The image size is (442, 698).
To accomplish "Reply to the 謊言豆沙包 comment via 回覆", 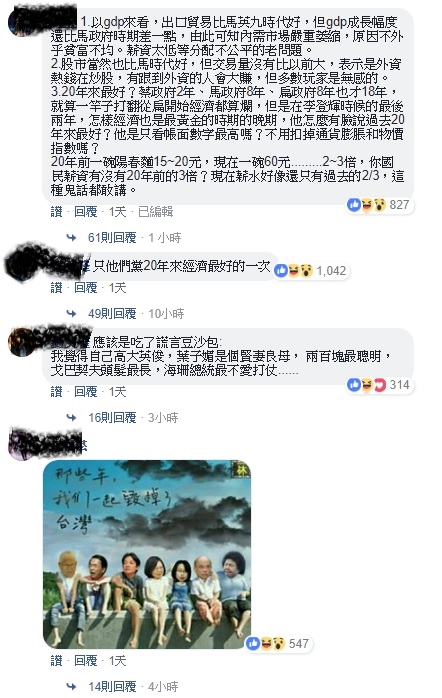I will pos(85,392).
